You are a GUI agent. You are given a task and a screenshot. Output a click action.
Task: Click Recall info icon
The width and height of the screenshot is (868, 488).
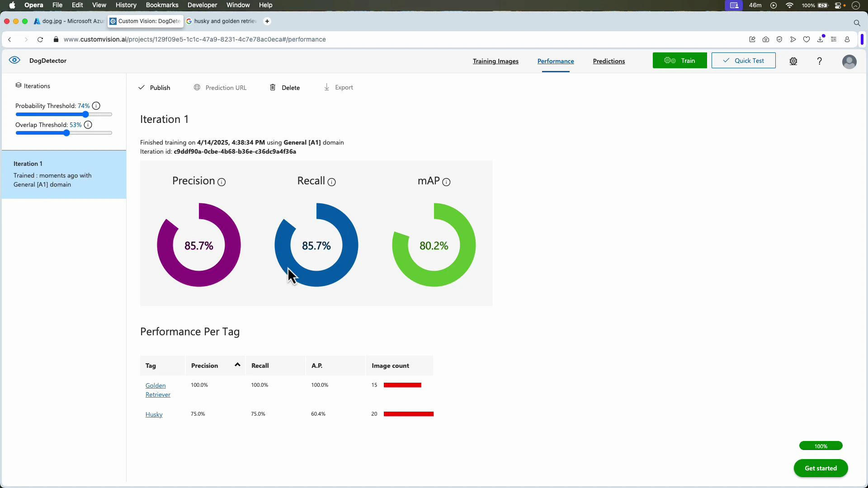pyautogui.click(x=331, y=182)
